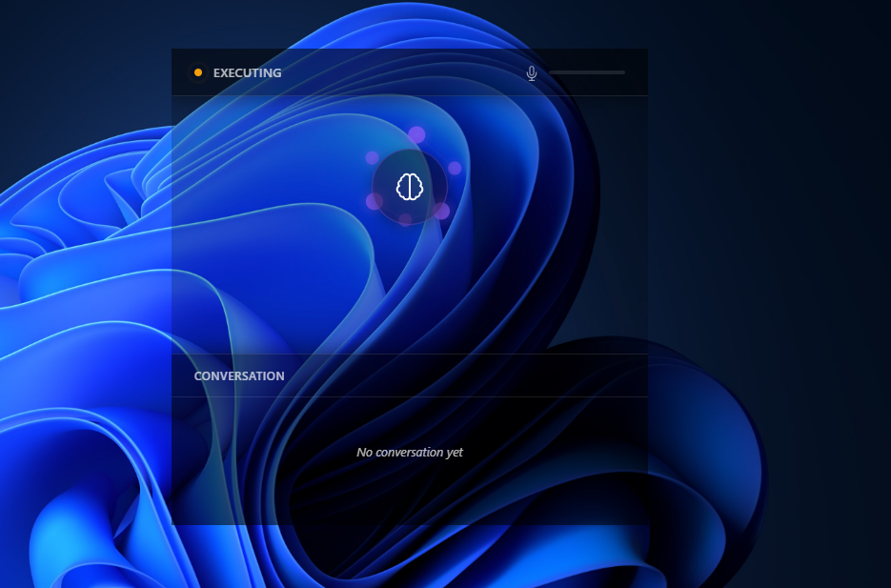Click the "No conversation yet" message
The width and height of the screenshot is (891, 588).
point(410,453)
